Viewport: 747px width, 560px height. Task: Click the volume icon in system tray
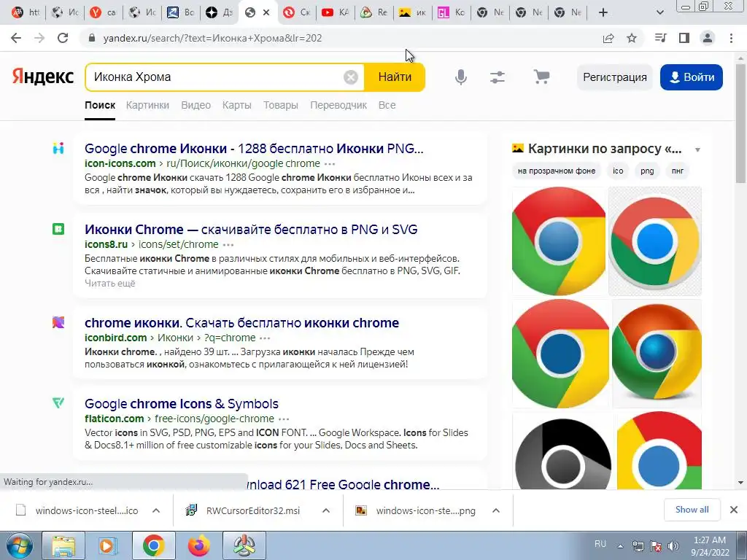(x=673, y=545)
